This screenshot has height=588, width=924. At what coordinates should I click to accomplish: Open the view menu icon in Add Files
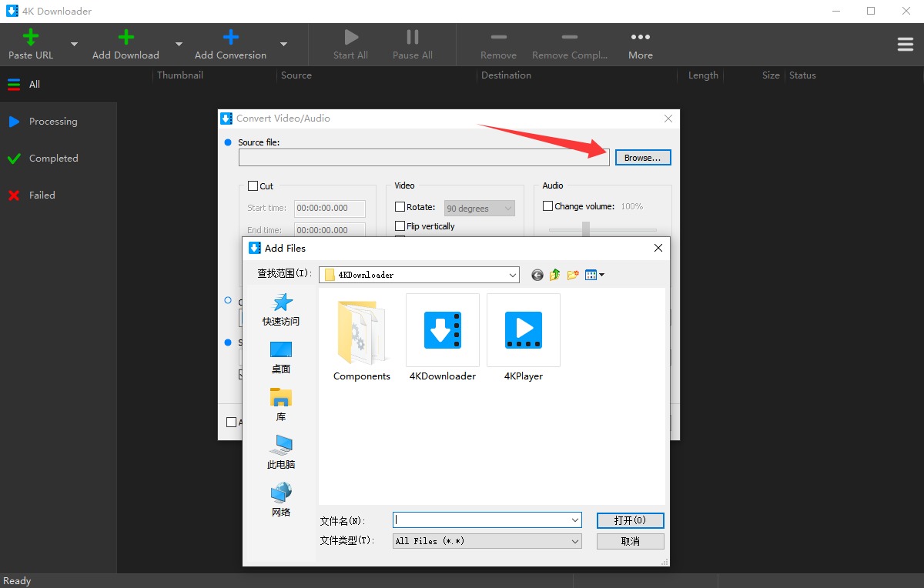(x=594, y=275)
